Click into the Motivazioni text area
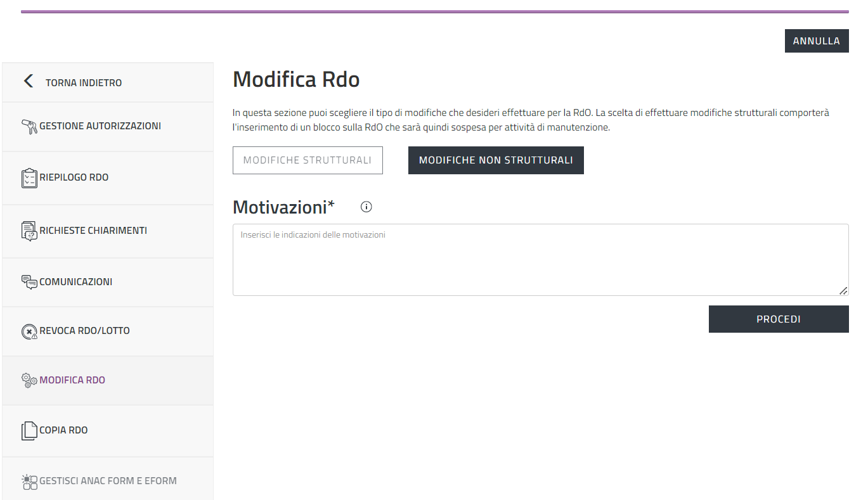The image size is (868, 500). 540,260
